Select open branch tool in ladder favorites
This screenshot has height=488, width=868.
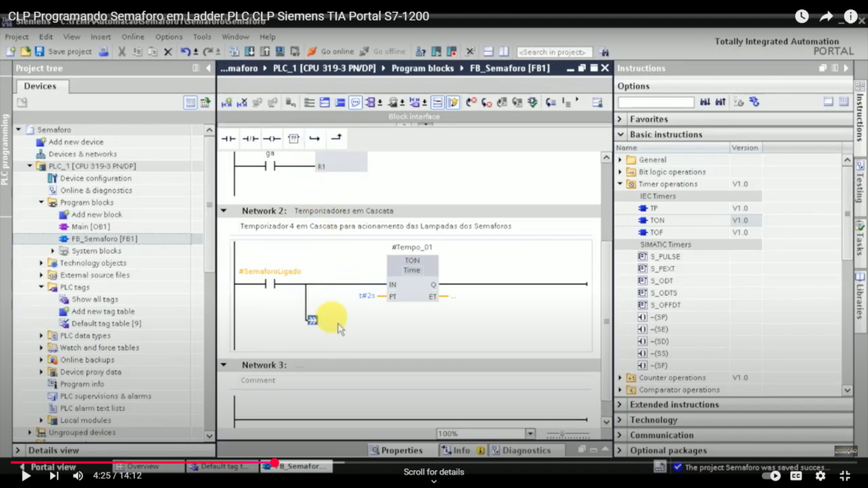tap(314, 138)
